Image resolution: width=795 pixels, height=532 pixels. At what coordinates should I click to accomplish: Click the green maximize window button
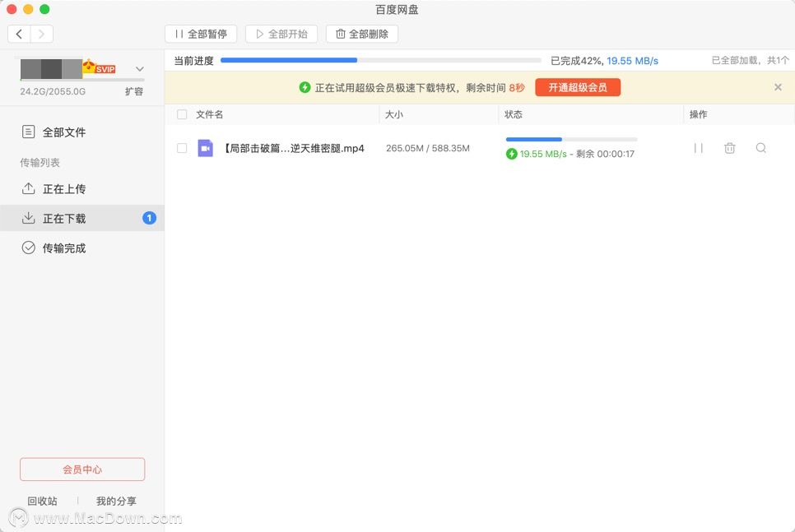pos(44,9)
